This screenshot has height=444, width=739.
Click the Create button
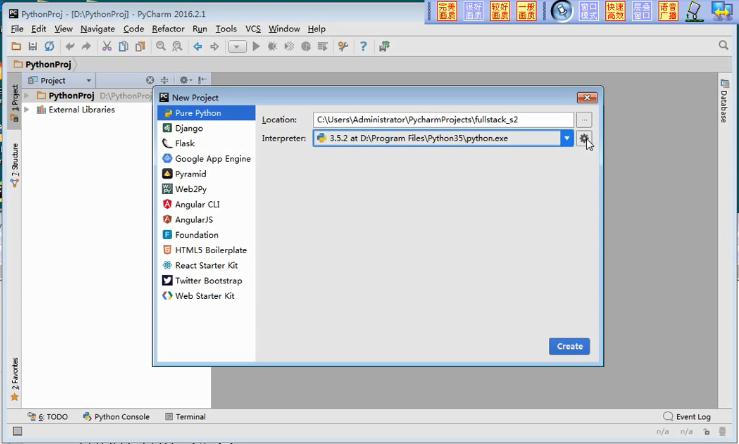click(569, 346)
